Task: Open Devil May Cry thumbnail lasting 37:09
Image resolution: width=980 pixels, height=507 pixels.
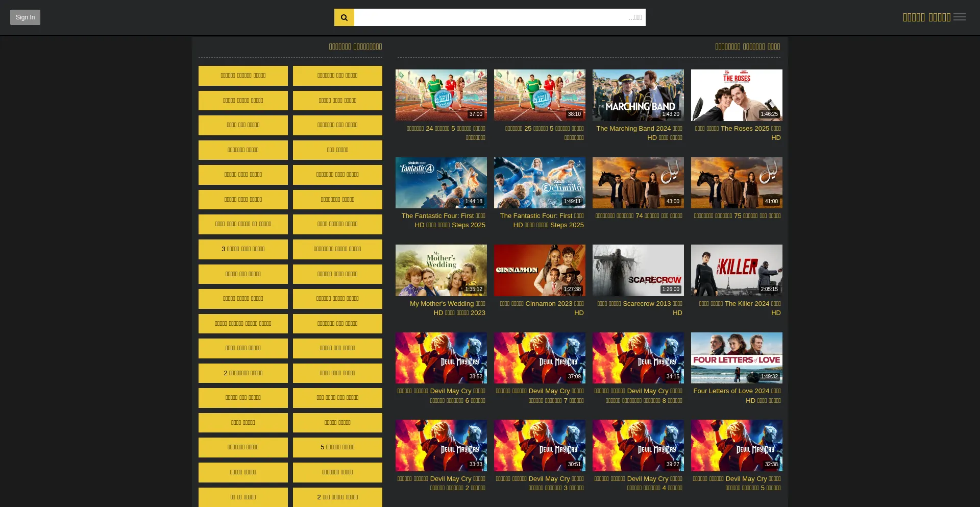Action: 540,358
